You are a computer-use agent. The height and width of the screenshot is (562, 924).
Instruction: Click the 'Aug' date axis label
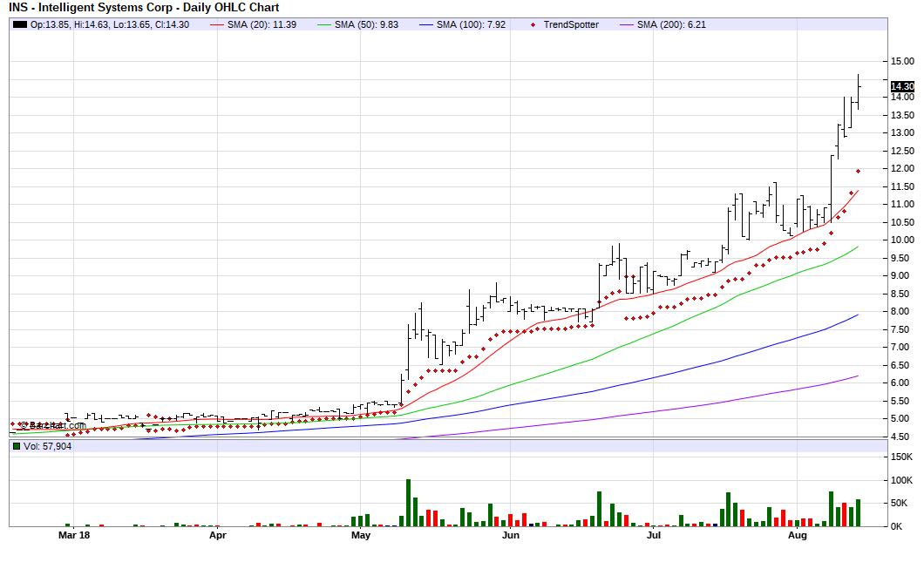tap(798, 535)
